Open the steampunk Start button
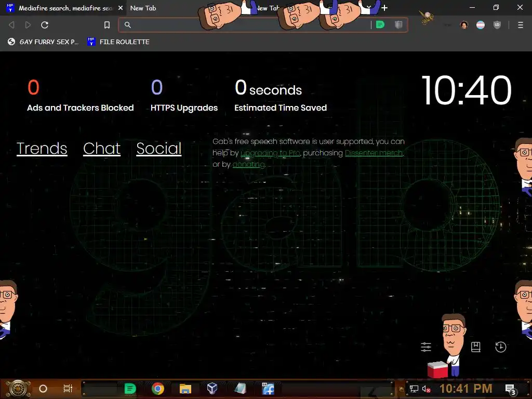 18,389
